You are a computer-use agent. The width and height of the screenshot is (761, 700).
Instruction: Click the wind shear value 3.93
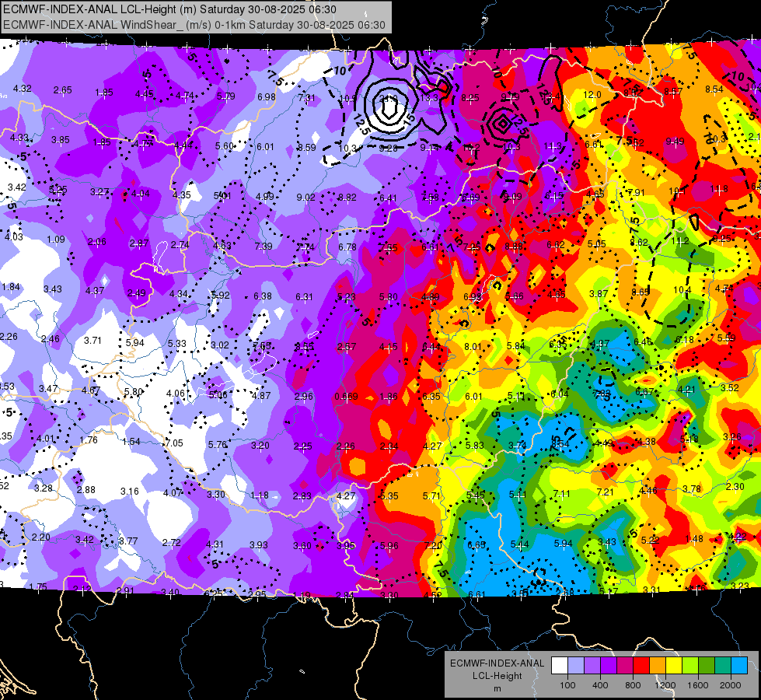point(259,545)
